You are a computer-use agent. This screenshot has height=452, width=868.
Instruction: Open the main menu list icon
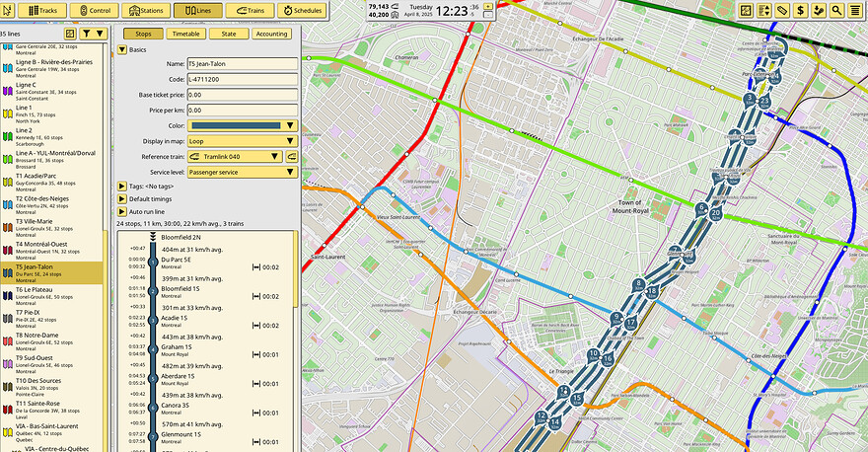coord(855,10)
